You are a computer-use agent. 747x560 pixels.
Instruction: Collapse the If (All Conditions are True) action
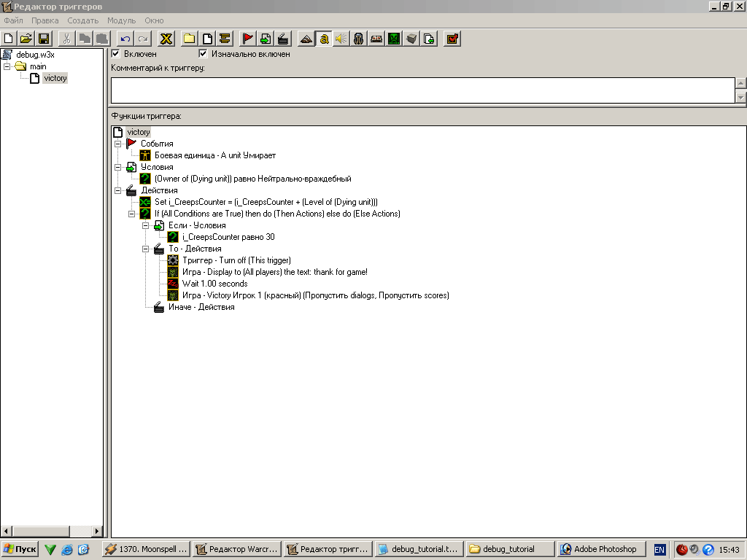(131, 214)
